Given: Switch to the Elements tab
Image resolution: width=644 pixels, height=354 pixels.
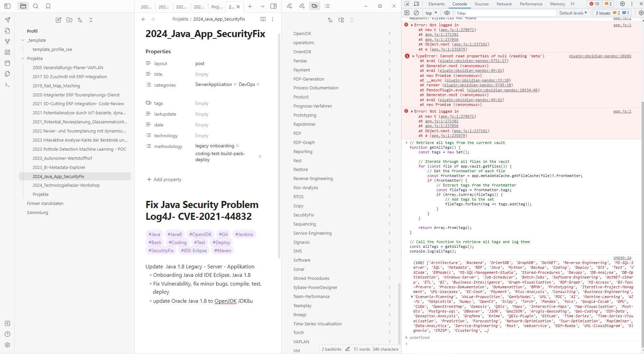Looking at the screenshot, I should point(437,4).
